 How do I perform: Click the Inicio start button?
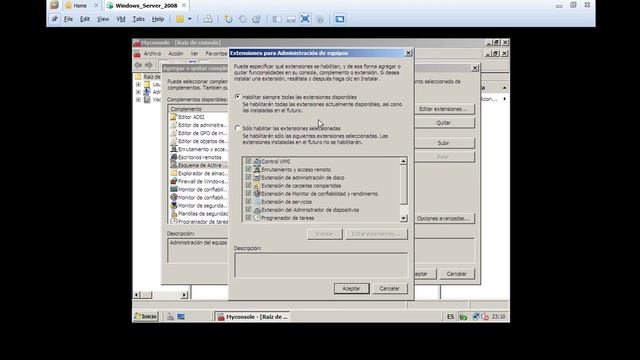point(146,317)
